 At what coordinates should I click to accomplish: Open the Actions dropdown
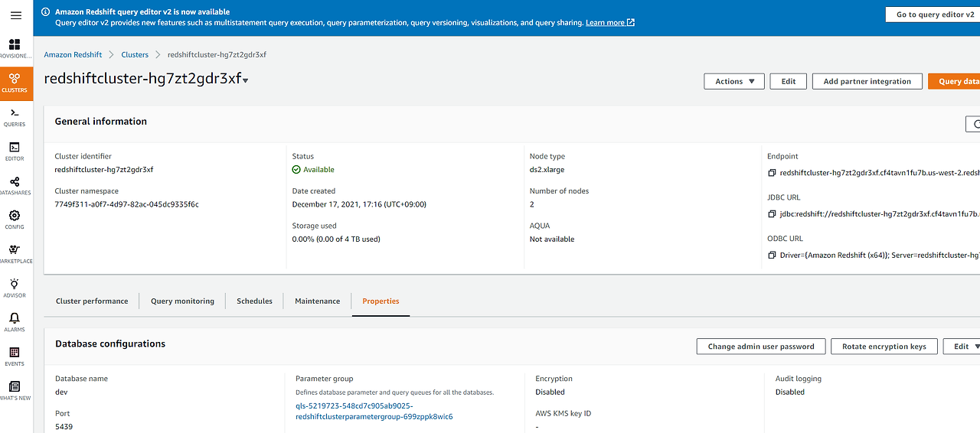[x=734, y=81]
